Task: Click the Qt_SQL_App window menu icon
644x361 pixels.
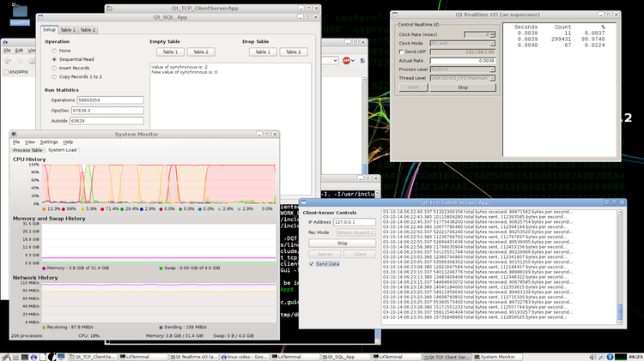Action: point(40,17)
